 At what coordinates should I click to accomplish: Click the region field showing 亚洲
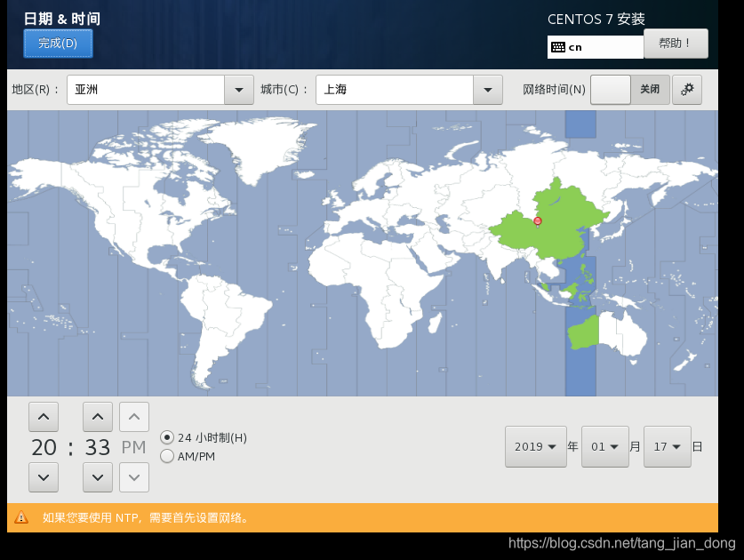146,90
